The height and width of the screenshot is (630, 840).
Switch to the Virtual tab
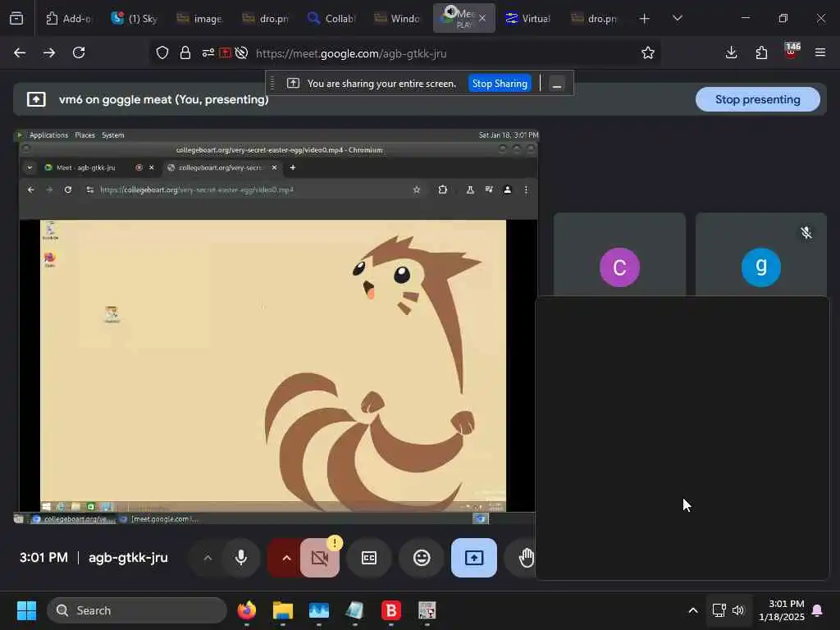(527, 18)
